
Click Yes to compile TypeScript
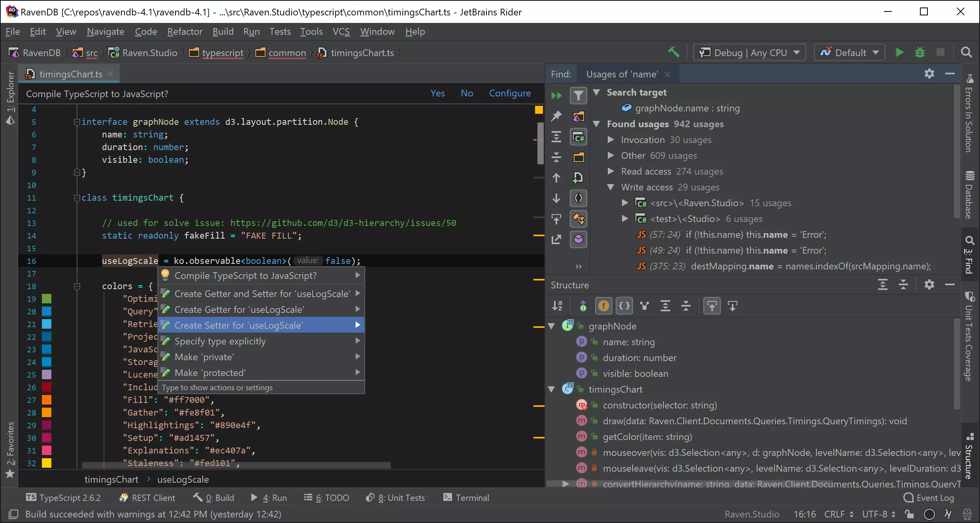437,94
